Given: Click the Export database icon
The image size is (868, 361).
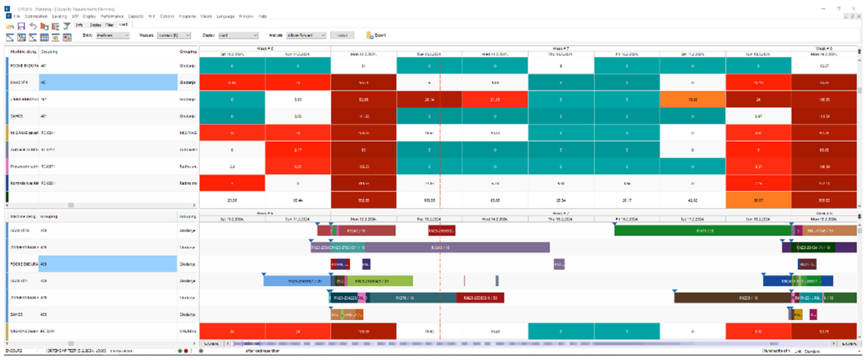Looking at the screenshot, I should click(369, 35).
